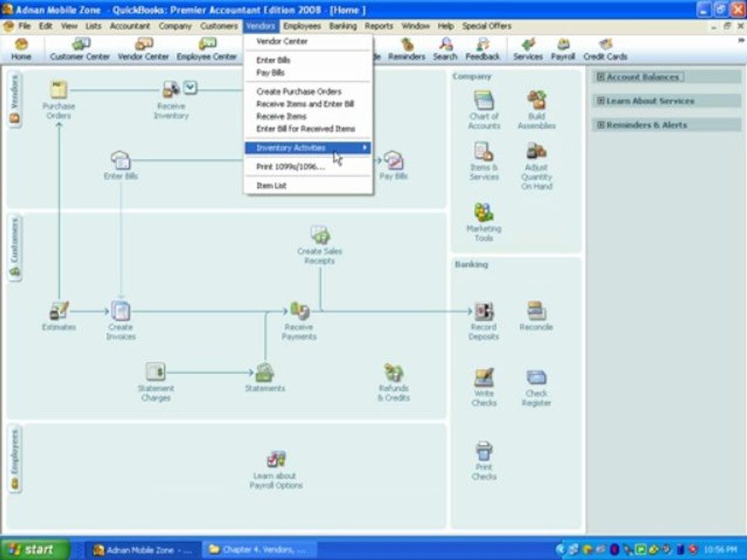Open the File menu
747x560 pixels.
pyautogui.click(x=24, y=26)
